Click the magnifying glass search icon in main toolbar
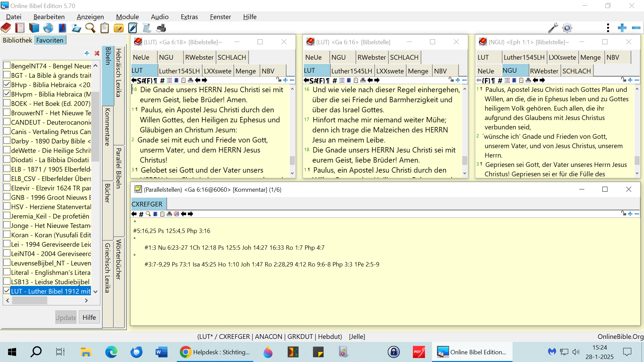644x362 pixels. (x=90, y=28)
